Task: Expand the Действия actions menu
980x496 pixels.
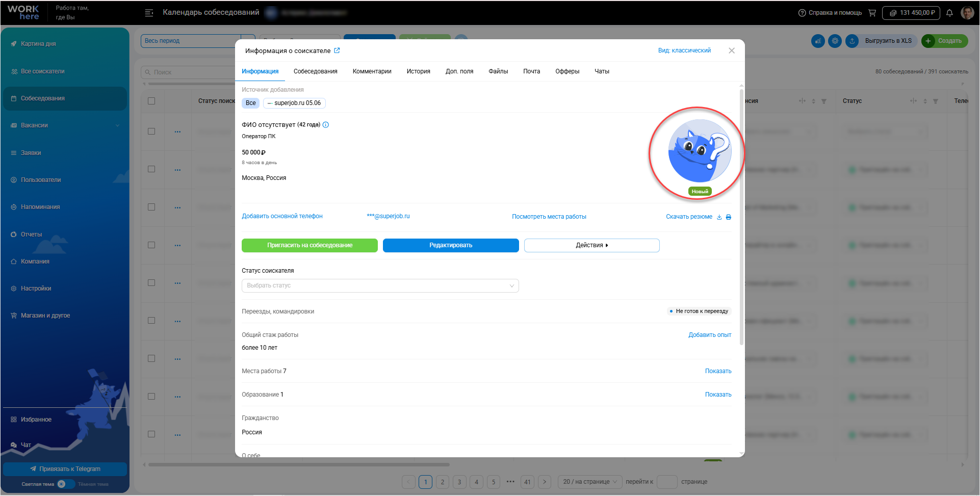Action: click(x=592, y=245)
